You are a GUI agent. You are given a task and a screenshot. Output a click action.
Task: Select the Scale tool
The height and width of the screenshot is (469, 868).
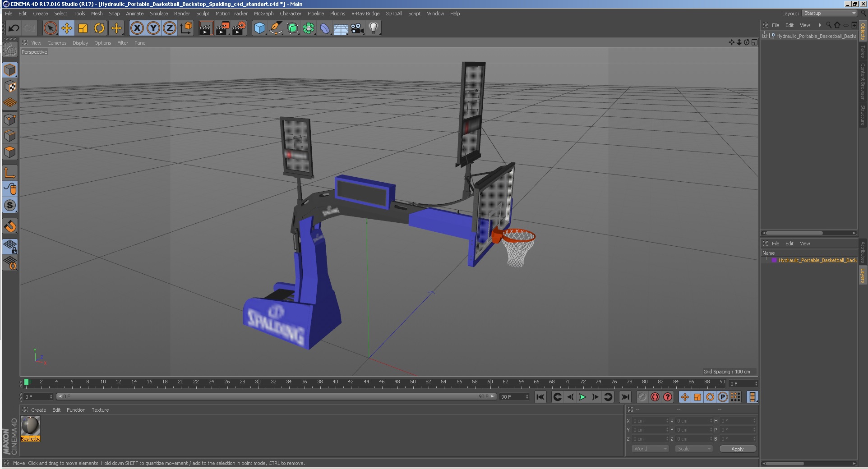pos(83,28)
